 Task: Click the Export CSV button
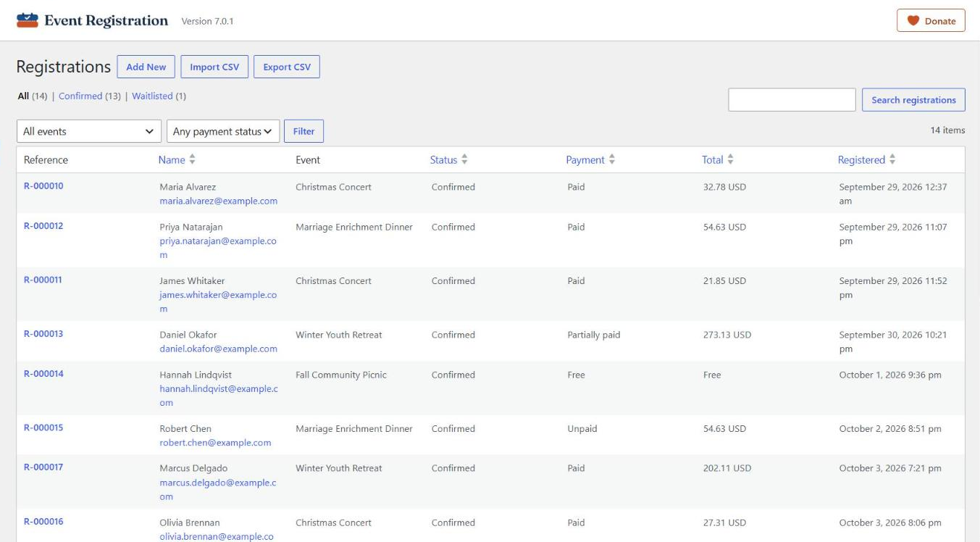coord(287,67)
